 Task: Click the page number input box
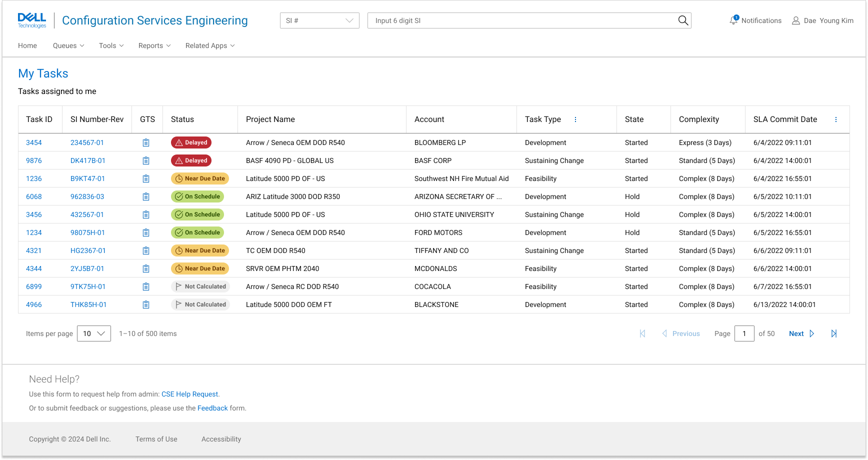point(744,333)
